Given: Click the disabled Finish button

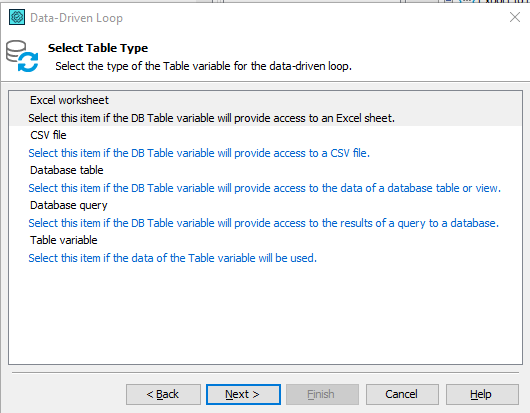Looking at the screenshot, I should pos(322,394).
